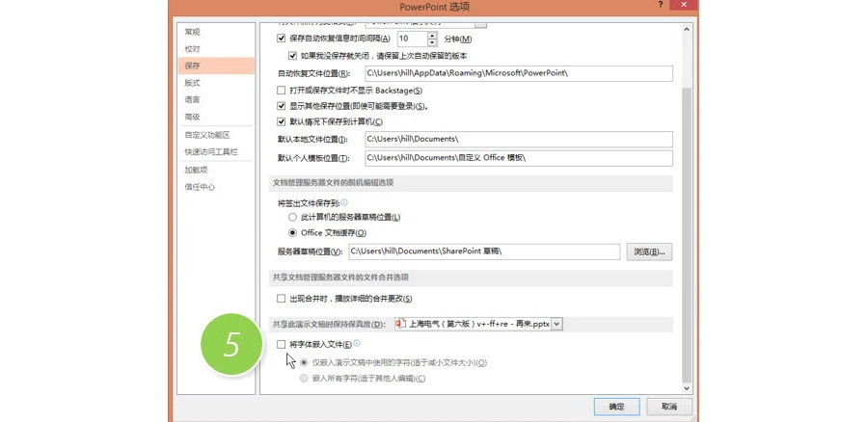Viewport: 868px width, 422px height.
Task: Click 浏览 button for server drafts
Action: [649, 251]
